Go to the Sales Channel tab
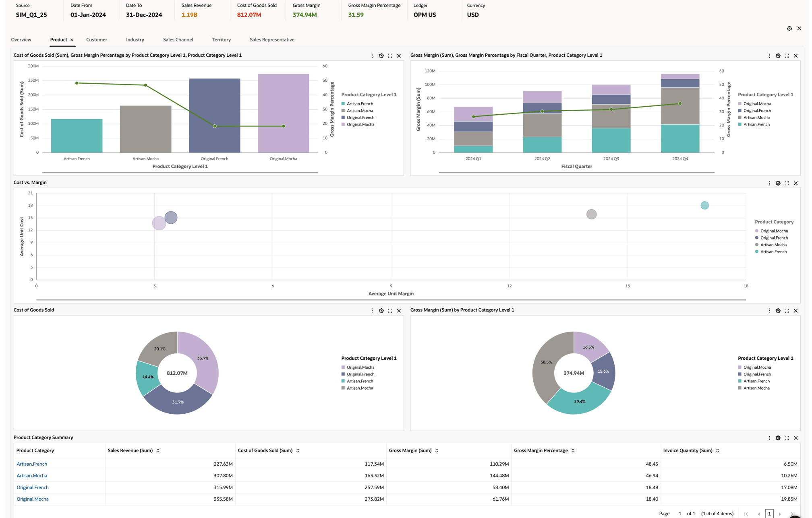The height and width of the screenshot is (518, 812). (178, 39)
